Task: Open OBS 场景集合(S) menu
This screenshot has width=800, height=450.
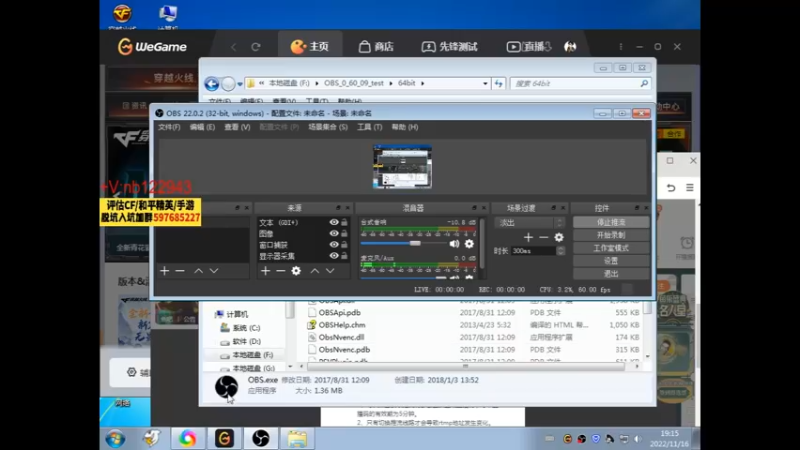Action: click(328, 127)
